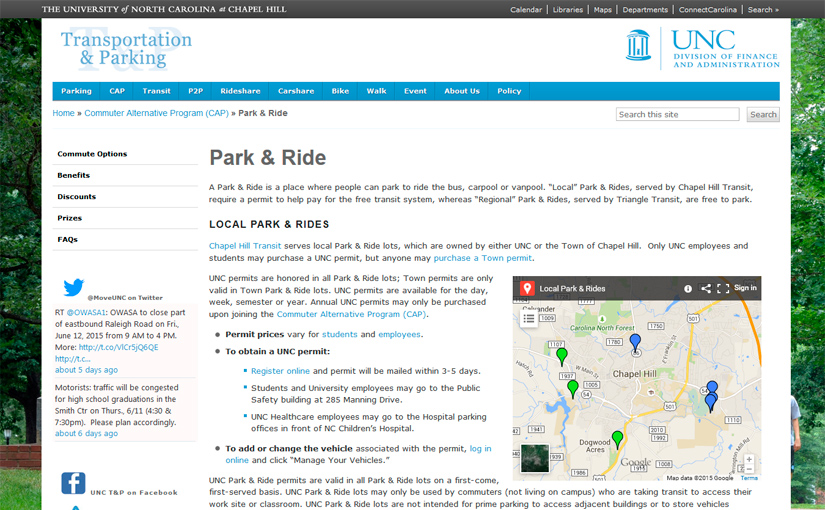This screenshot has height=510, width=825.
Task: Open UNC T&P on Facebook label
Action: click(x=134, y=493)
